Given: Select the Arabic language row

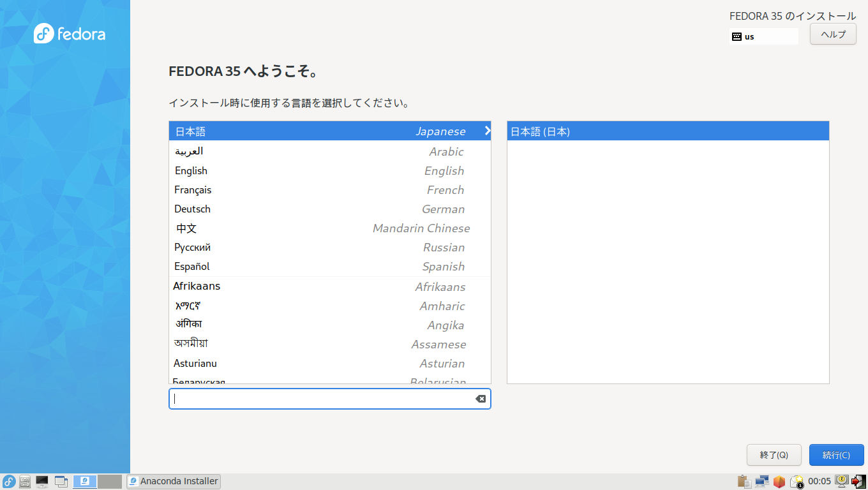Looking at the screenshot, I should (330, 151).
